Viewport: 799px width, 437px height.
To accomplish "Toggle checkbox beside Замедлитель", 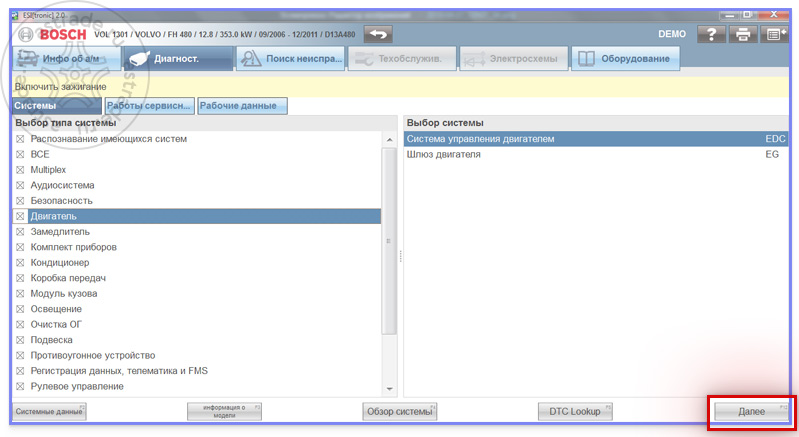I will pyautogui.click(x=20, y=232).
